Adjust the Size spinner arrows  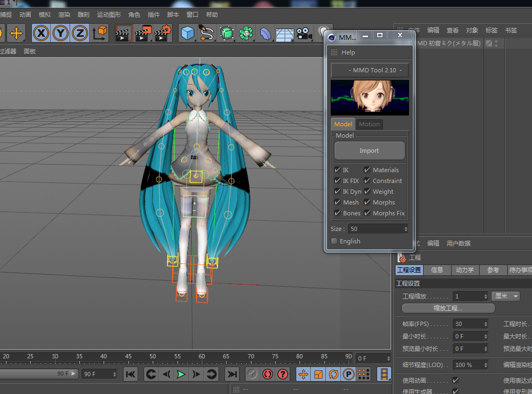406,229
